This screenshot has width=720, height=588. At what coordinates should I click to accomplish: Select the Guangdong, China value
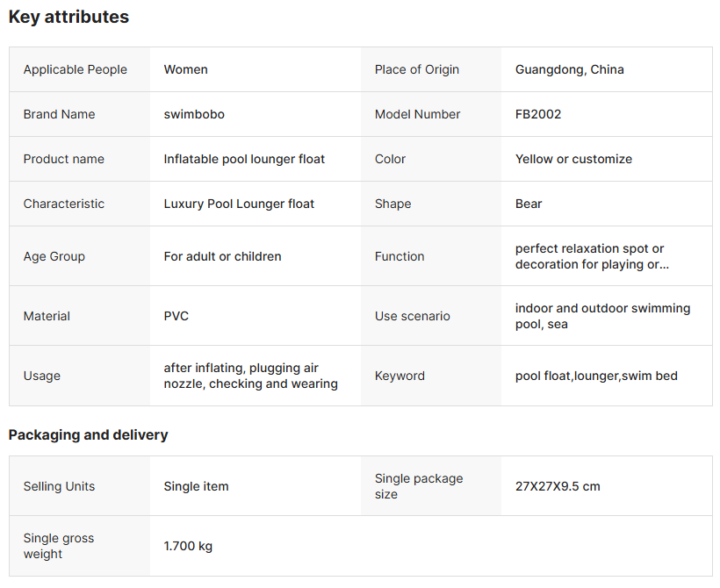pos(569,69)
